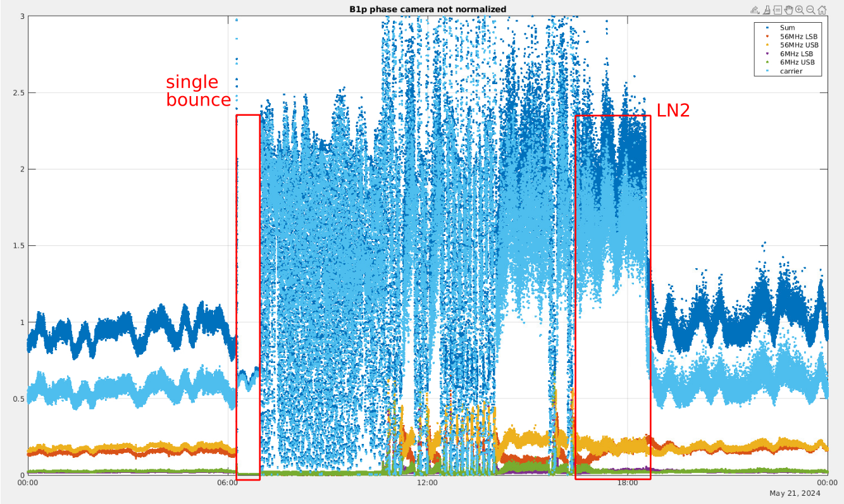844x504 pixels.
Task: Select the Pan hand tool
Action: coord(788,9)
